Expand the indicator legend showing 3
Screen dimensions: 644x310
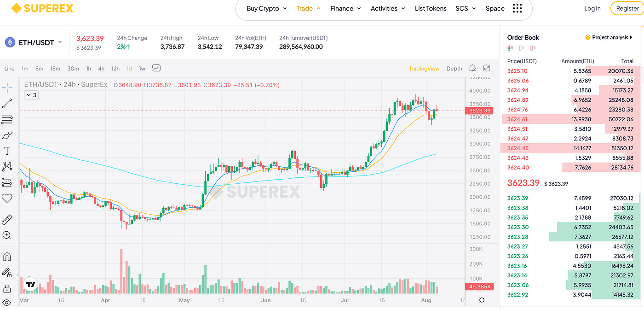[x=31, y=95]
